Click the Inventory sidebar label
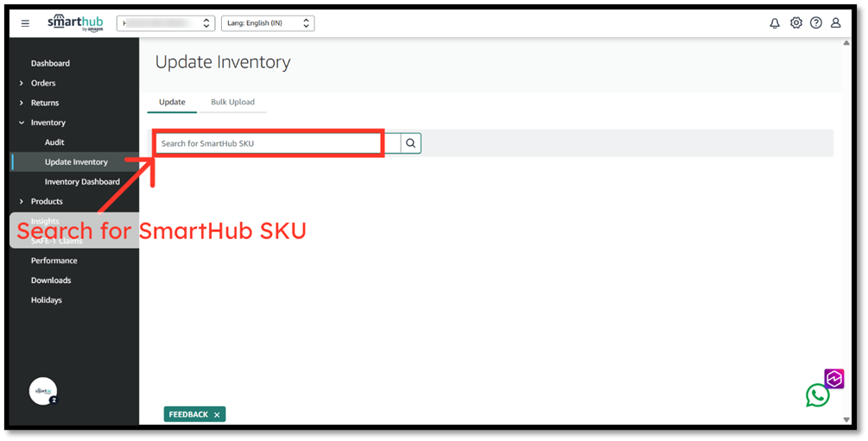 point(48,123)
